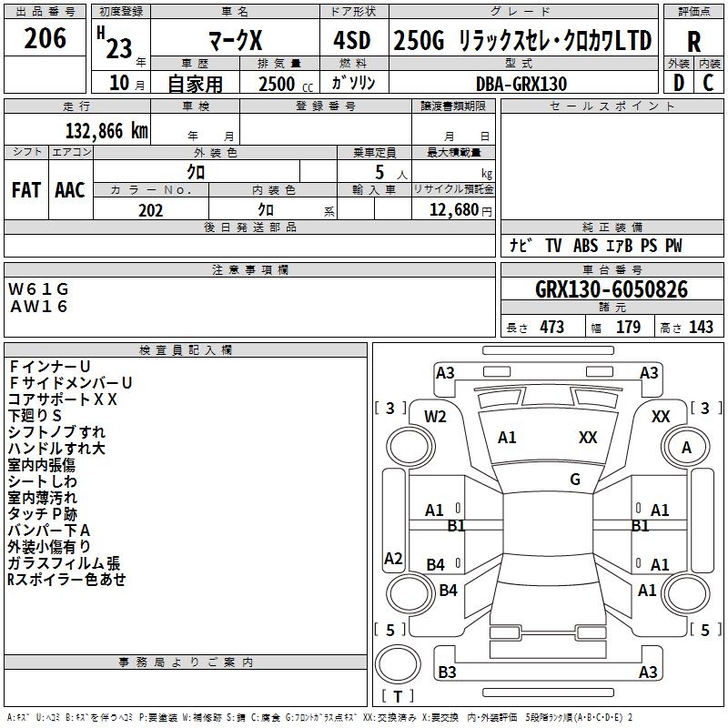
Task: Click the ABS equipment entry
Action: pos(585,245)
